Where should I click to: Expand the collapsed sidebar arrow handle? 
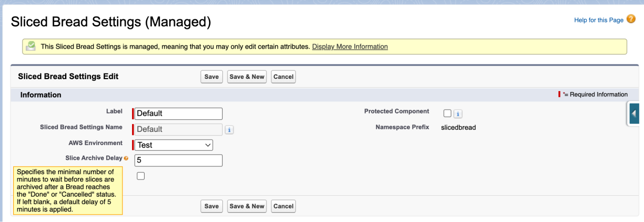(634, 114)
